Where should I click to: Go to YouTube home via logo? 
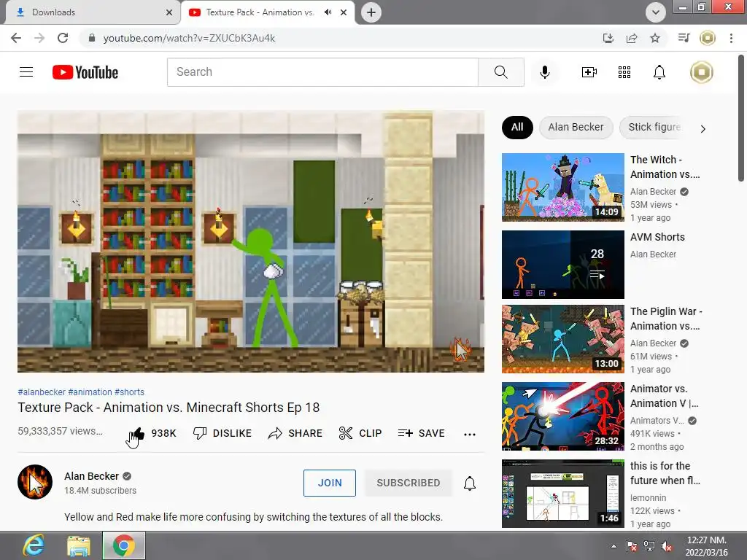pos(85,72)
